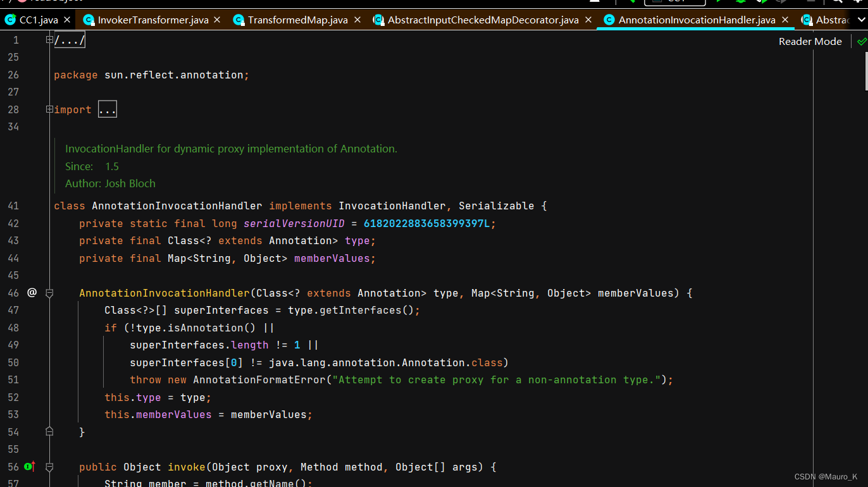Click the class icon on AnnotationInvocationHandler.java tab

pos(609,20)
